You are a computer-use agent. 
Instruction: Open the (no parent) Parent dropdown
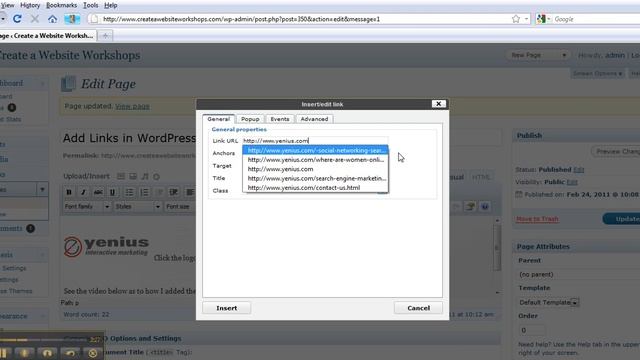coord(579,274)
